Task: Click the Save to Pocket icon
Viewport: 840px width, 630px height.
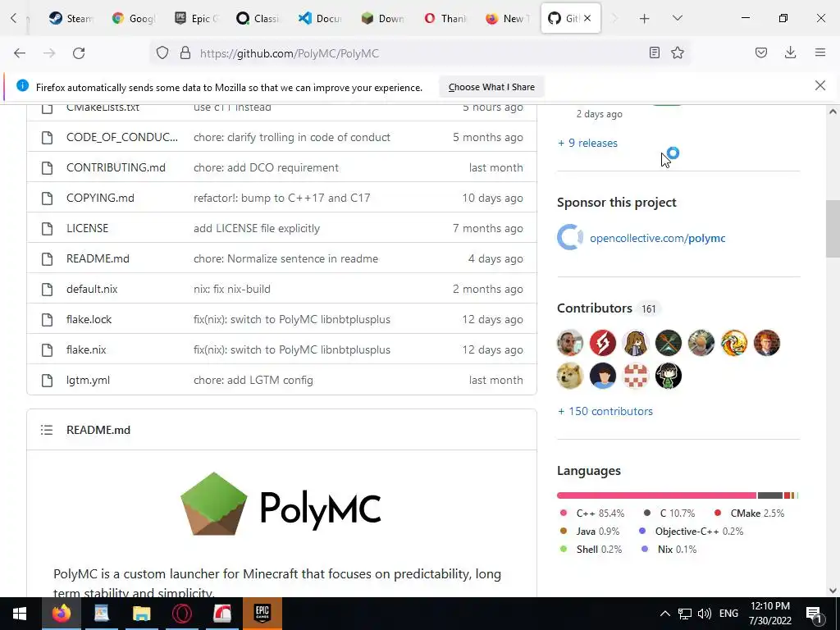Action: [x=761, y=52]
